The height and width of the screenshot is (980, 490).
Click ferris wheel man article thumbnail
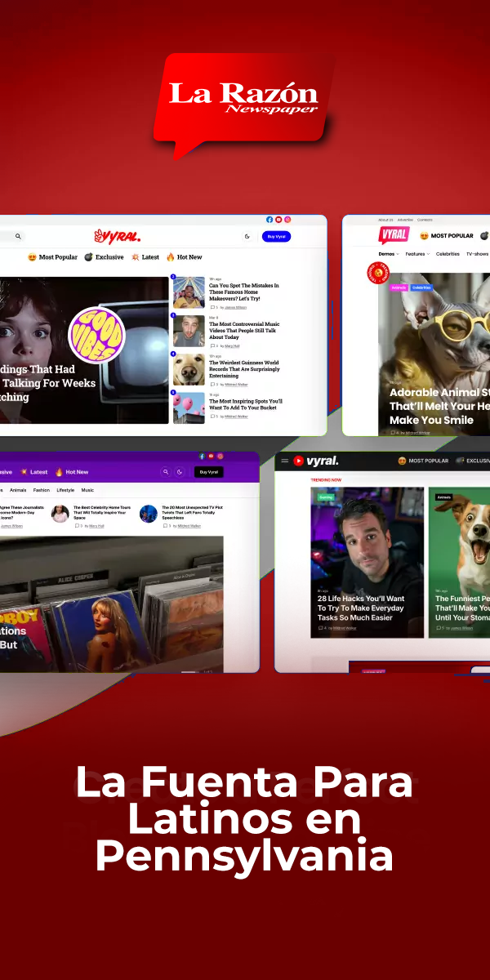189,292
